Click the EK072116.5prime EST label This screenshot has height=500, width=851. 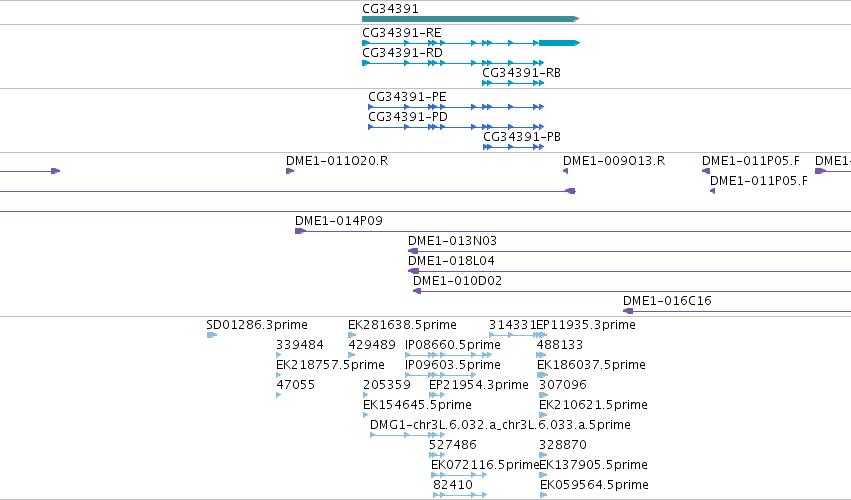click(x=485, y=465)
